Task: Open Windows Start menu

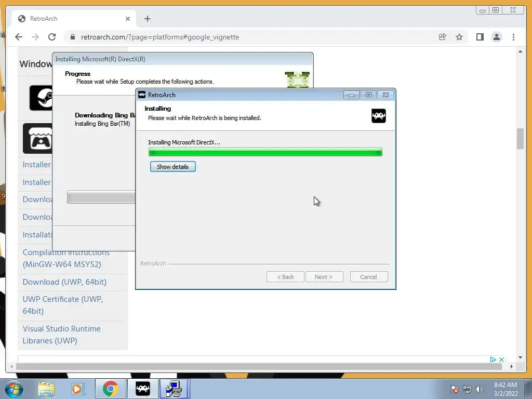Action: click(x=14, y=389)
